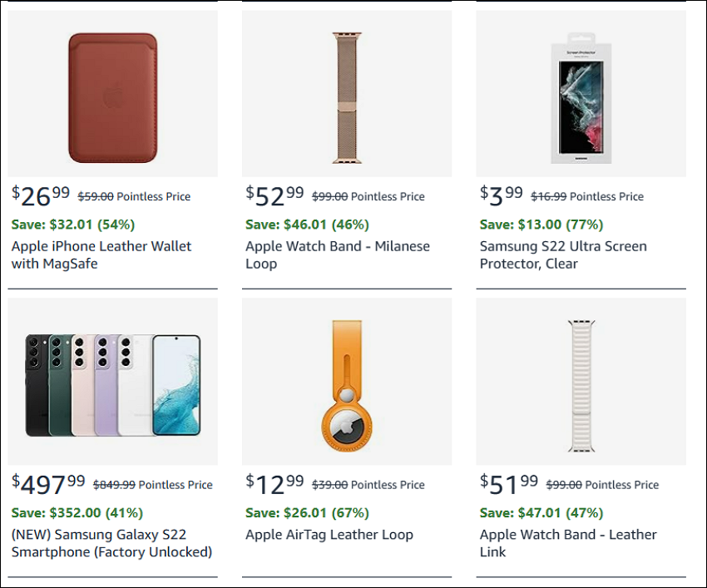Open Samsung Galaxy S22 Smartphone title link

coord(111,543)
